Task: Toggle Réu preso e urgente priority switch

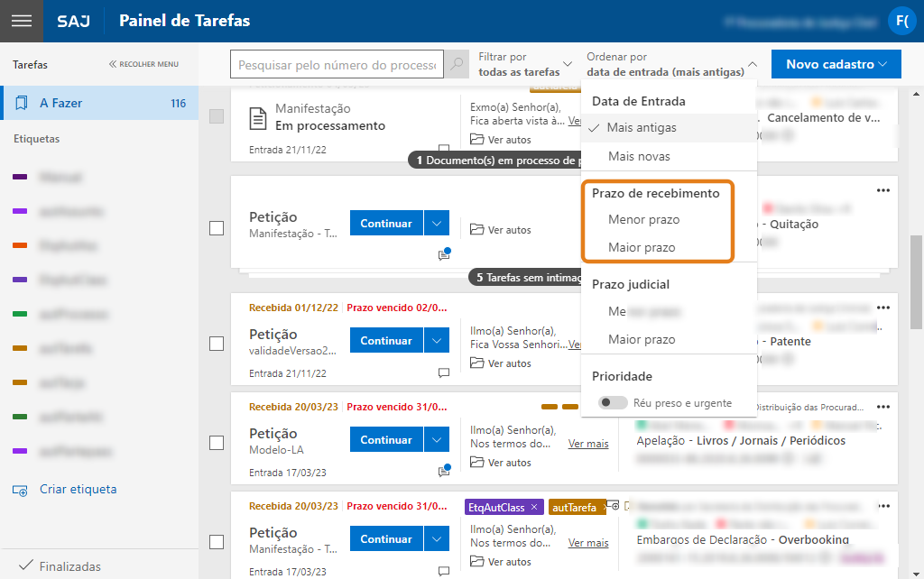Action: [x=614, y=403]
